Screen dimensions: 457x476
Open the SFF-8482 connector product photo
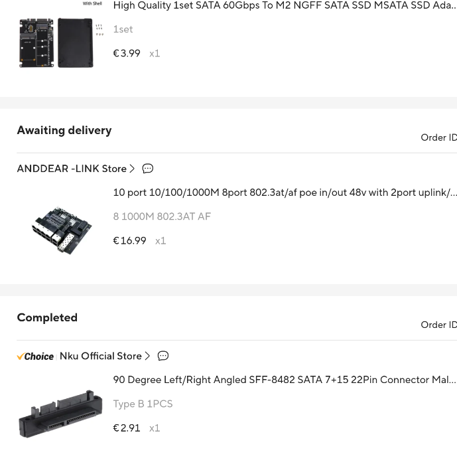(x=60, y=414)
